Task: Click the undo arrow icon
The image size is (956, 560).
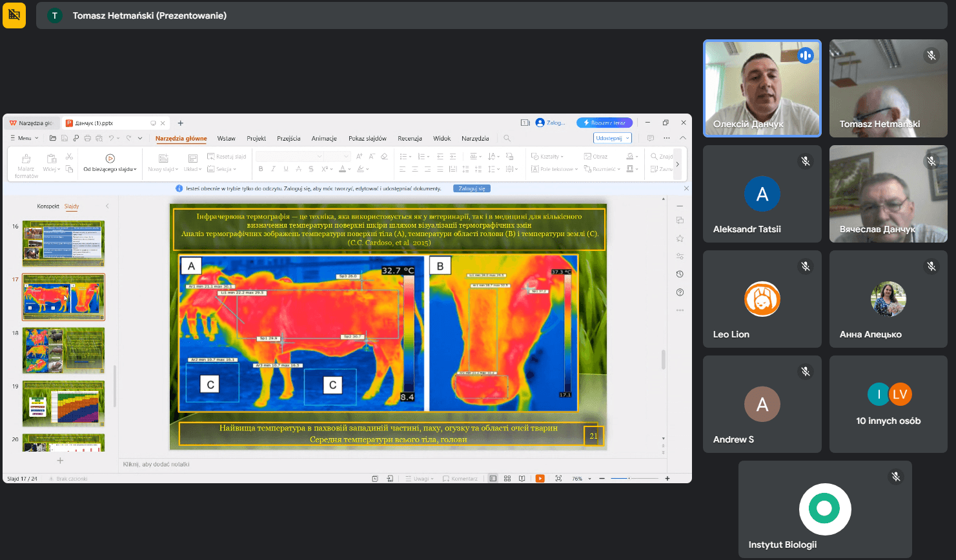Action: tap(111, 138)
